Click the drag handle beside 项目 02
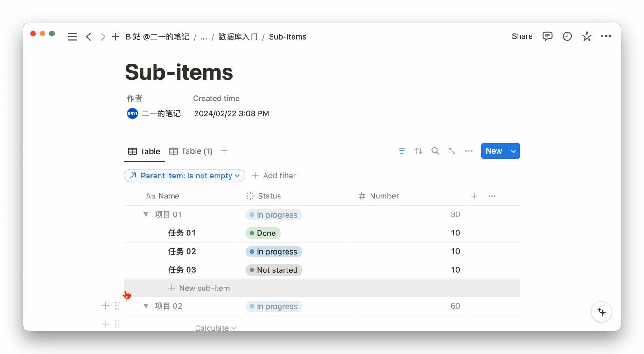The height and width of the screenshot is (354, 644). (118, 306)
